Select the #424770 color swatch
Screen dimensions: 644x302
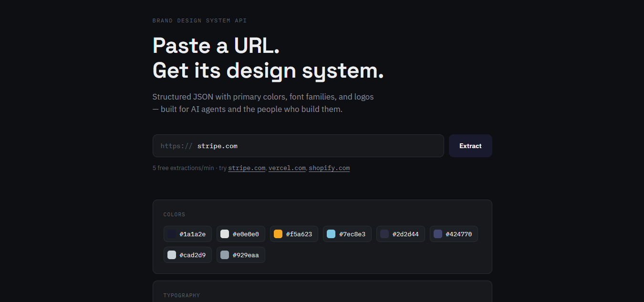[x=454, y=234]
